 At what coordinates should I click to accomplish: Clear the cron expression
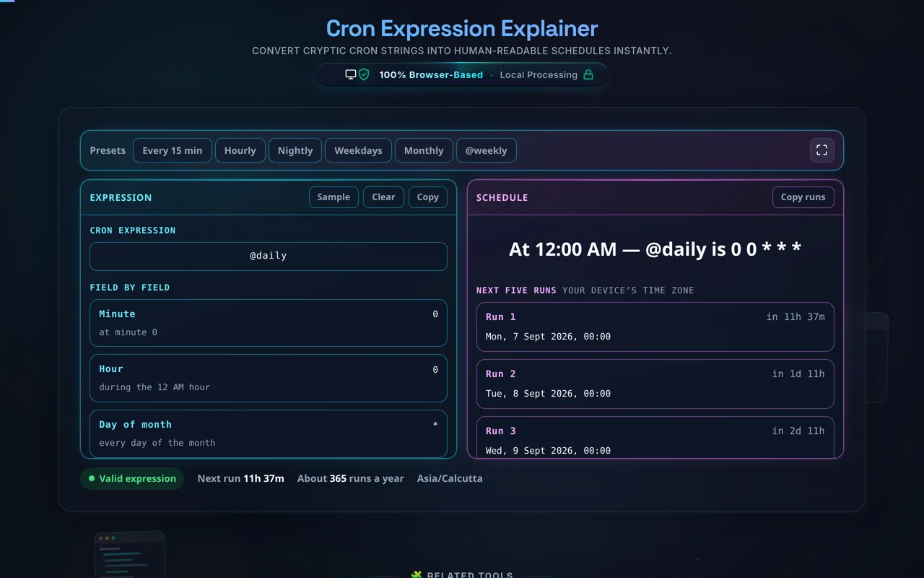pos(383,197)
